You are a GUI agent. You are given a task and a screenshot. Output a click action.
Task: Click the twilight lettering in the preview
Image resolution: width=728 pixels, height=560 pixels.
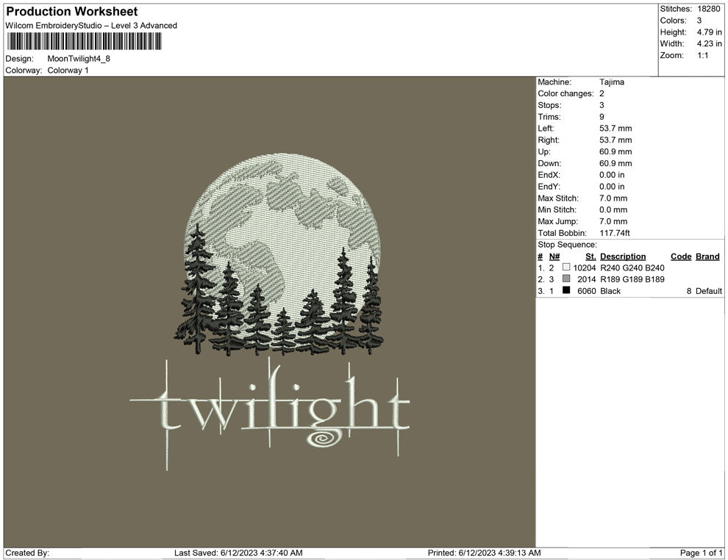270,413
